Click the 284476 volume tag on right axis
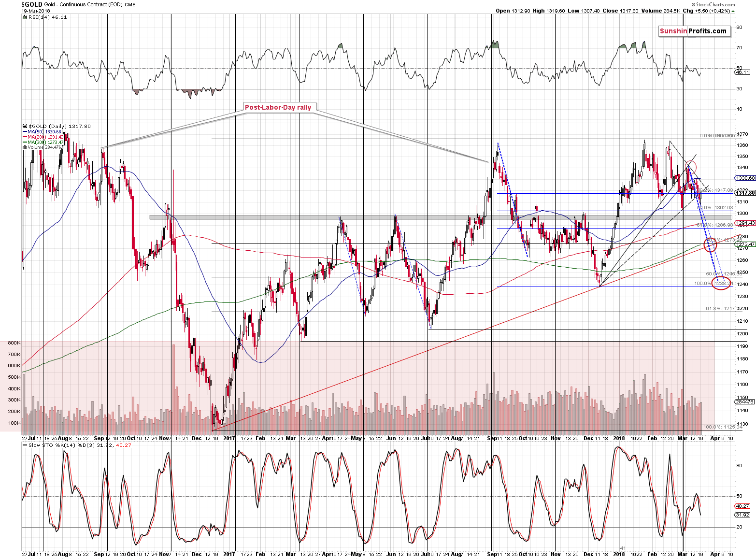This screenshot has width=756, height=559. click(x=744, y=402)
